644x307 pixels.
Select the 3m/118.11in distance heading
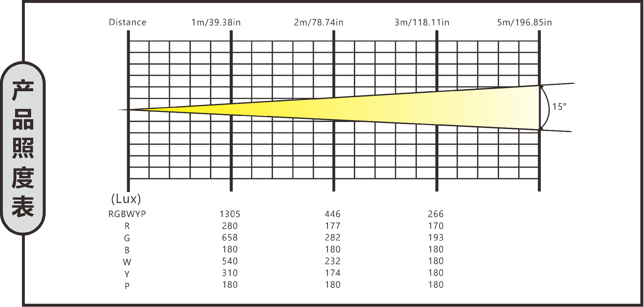422,22
